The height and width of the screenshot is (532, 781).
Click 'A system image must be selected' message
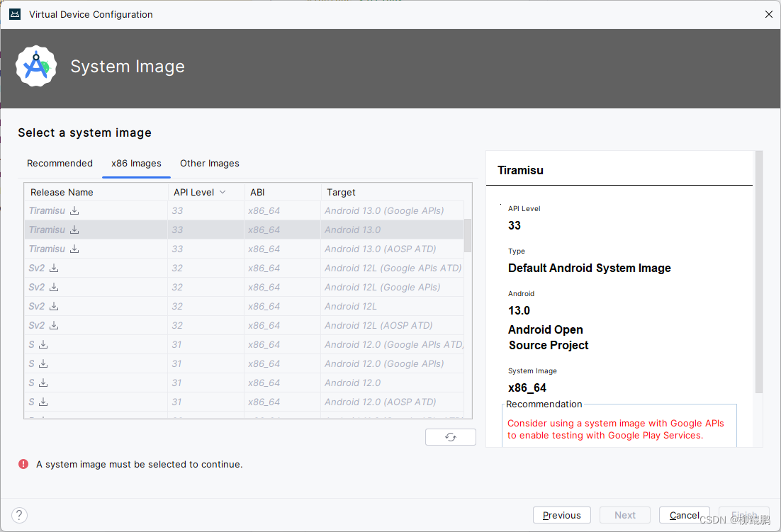tap(140, 464)
